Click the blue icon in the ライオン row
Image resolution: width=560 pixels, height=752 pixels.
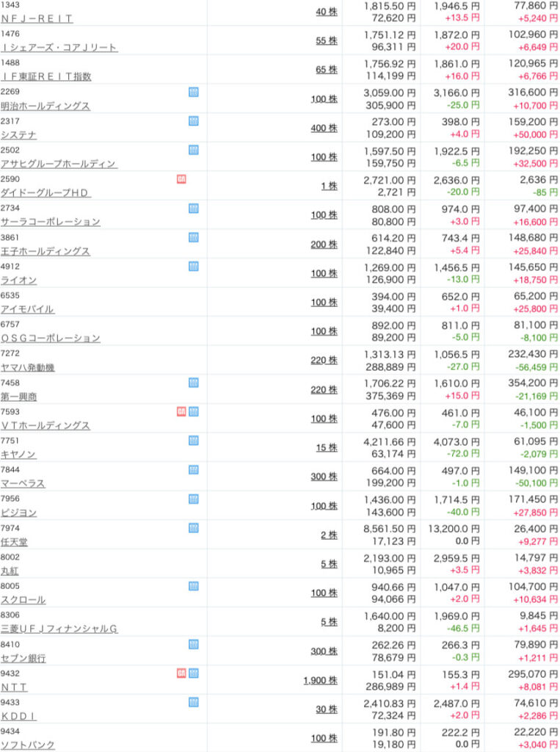click(x=194, y=266)
